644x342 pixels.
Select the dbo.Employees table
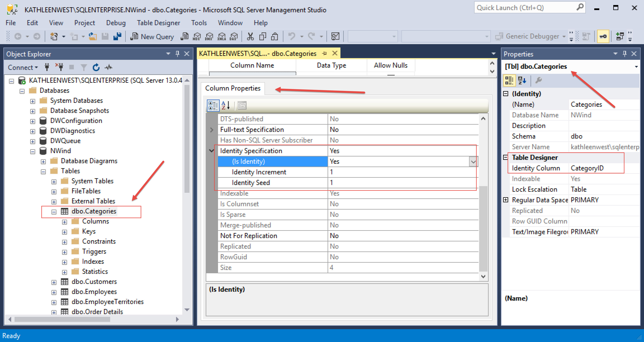click(x=94, y=292)
